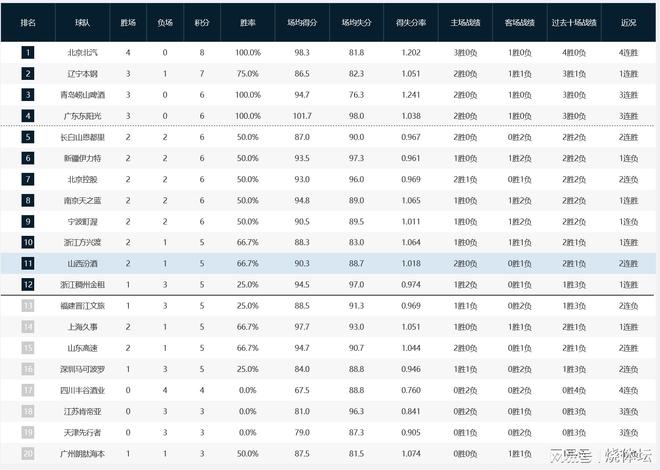Click team name 广东东莞光

(x=84, y=115)
